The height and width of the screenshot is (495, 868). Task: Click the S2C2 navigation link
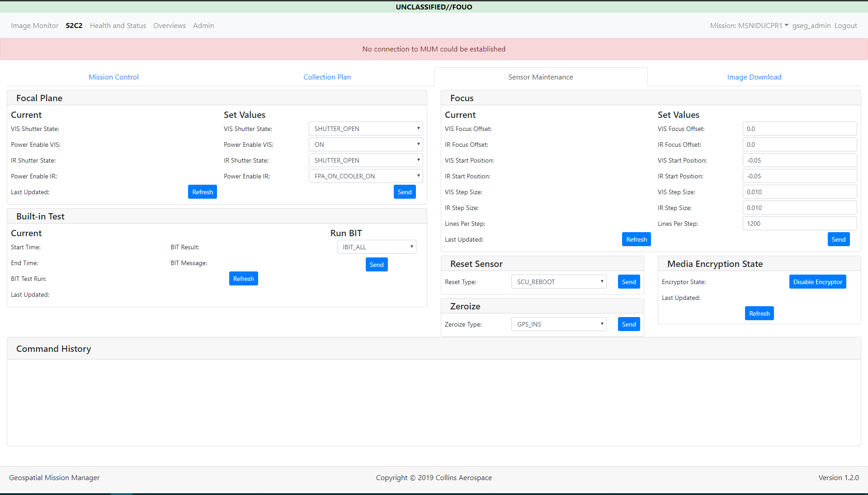coord(74,25)
